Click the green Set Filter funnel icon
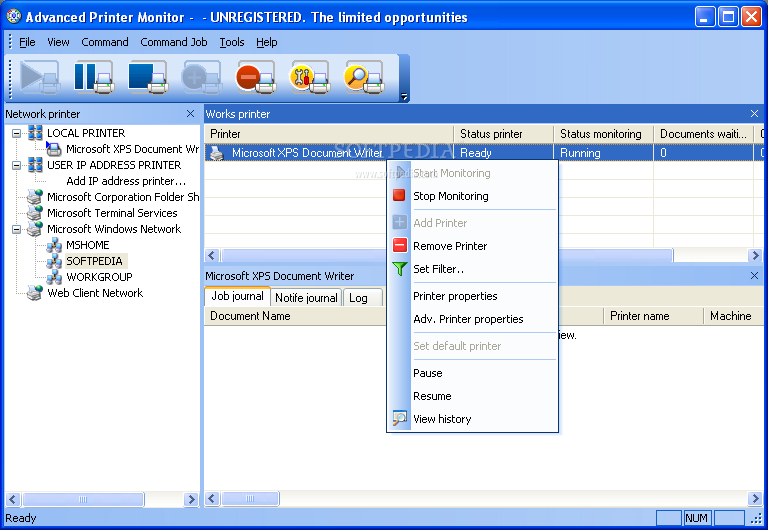This screenshot has width=768, height=530. click(x=400, y=268)
